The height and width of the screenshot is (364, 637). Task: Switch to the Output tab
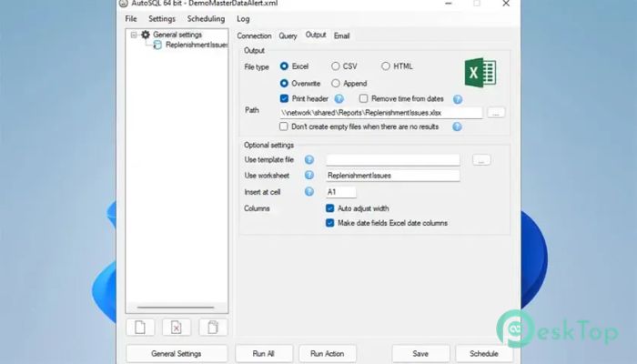pos(316,35)
